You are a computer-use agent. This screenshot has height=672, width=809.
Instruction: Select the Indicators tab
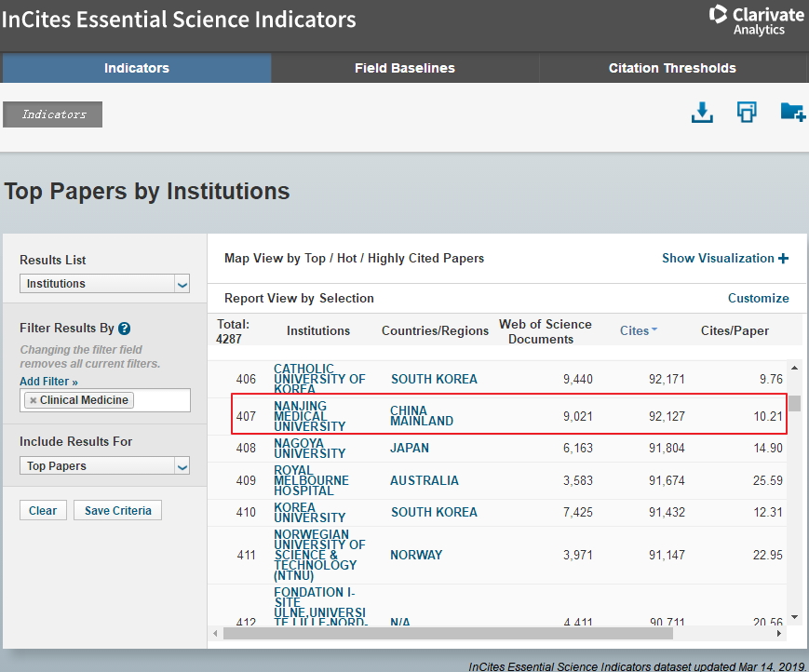(136, 68)
